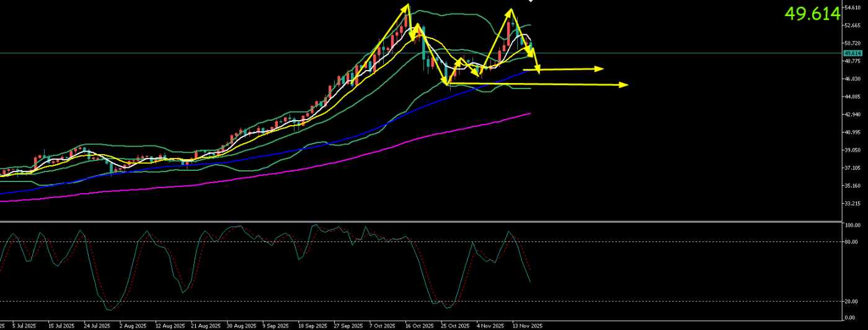Select the current price tag on price axis
The width and height of the screenshot is (868, 330).
click(852, 53)
